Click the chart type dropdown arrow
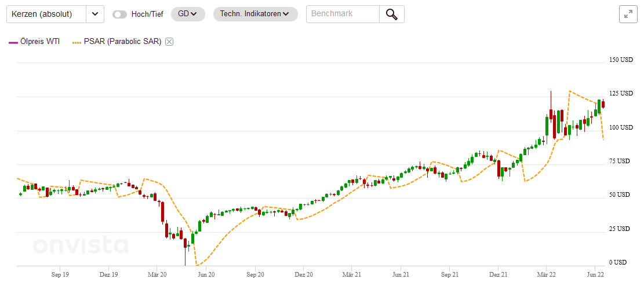644x290 pixels. coord(95,14)
